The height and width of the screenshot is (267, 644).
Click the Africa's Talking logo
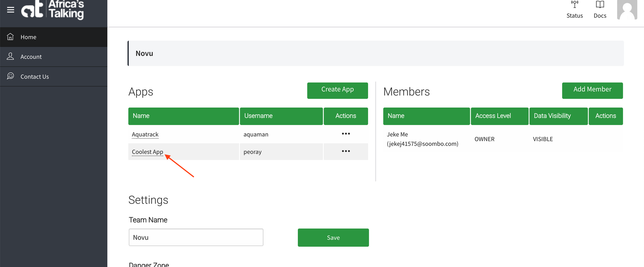(53, 10)
